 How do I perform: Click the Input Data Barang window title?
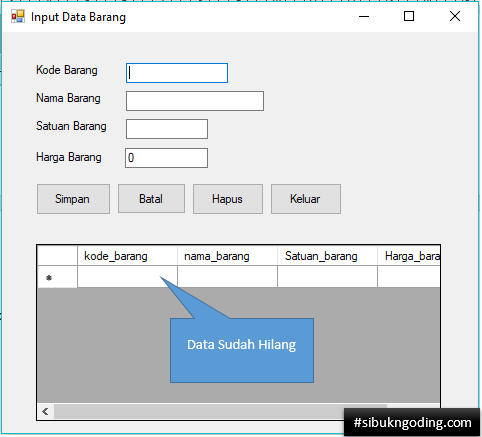click(78, 17)
